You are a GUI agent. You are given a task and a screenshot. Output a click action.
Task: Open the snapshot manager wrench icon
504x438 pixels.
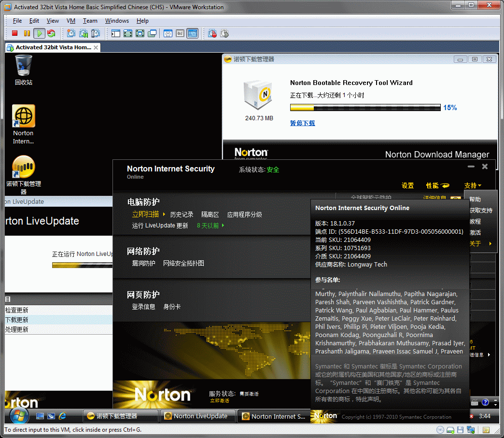tap(95, 33)
